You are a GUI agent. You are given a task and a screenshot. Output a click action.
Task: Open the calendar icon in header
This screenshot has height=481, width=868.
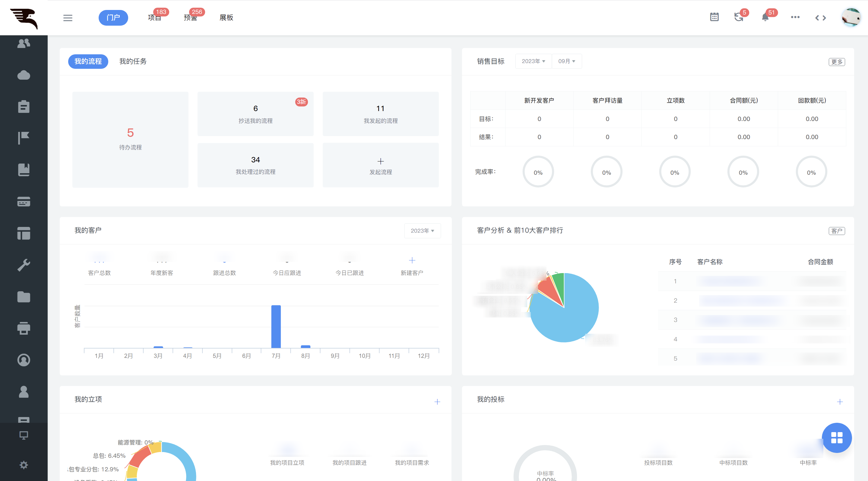pyautogui.click(x=714, y=17)
